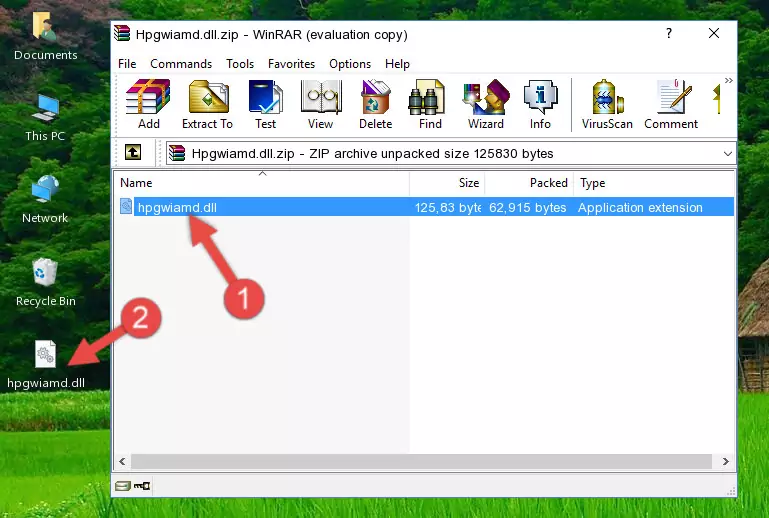This screenshot has height=518, width=769.
Task: Select the Documents desktop icon
Action: click(x=45, y=37)
